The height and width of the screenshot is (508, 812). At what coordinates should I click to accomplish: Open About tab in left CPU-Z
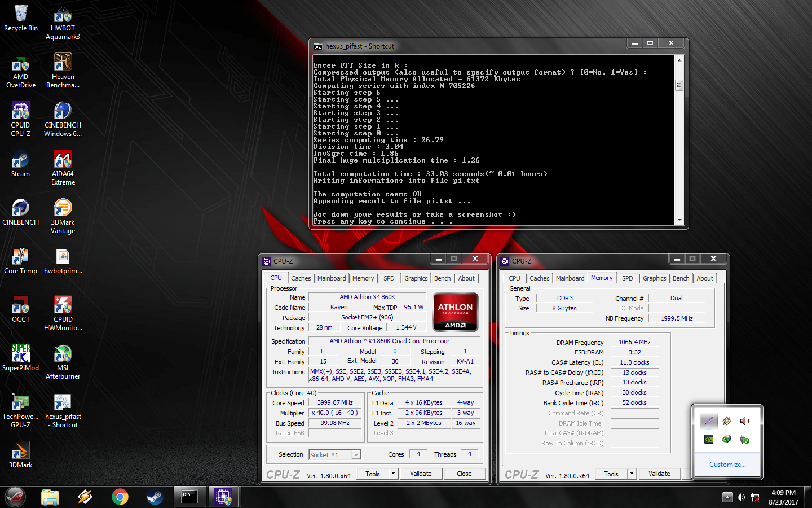[466, 278]
